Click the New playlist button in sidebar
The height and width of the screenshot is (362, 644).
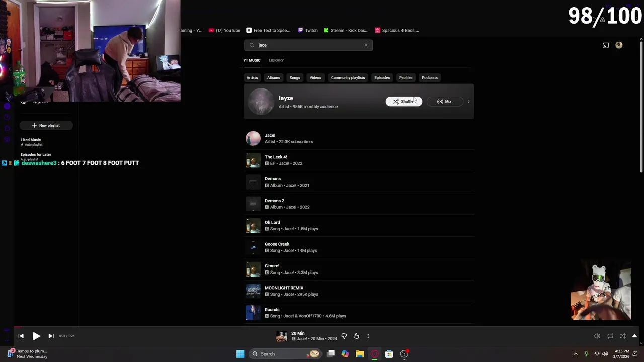click(46, 125)
